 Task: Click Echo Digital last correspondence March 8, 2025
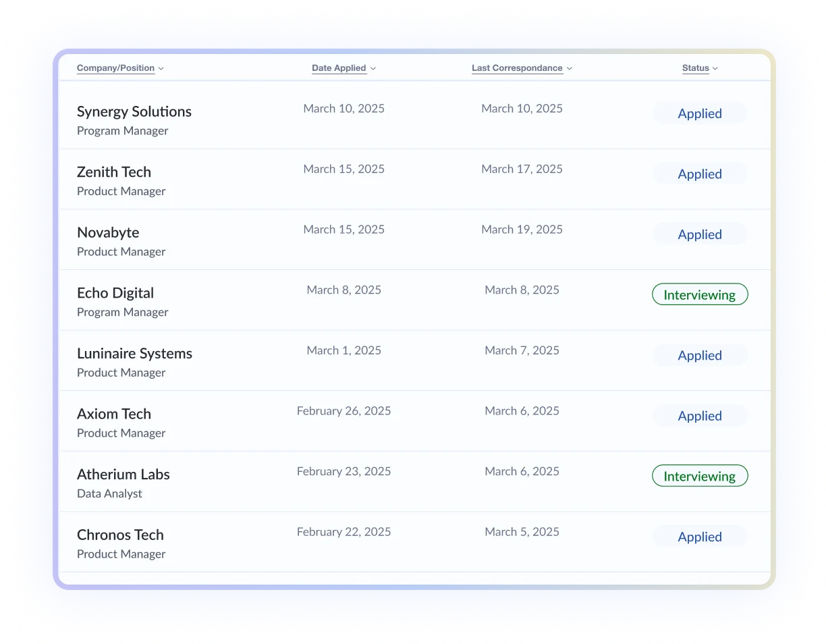(x=522, y=290)
